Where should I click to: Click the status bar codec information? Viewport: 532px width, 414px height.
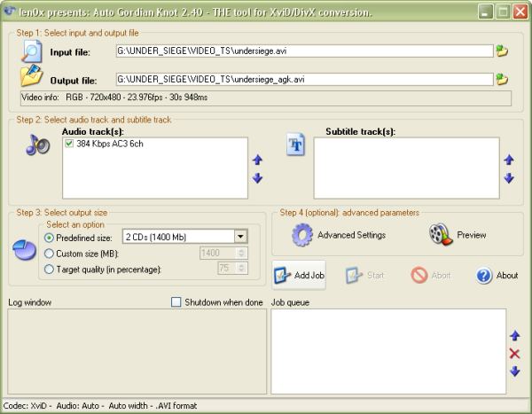point(100,405)
